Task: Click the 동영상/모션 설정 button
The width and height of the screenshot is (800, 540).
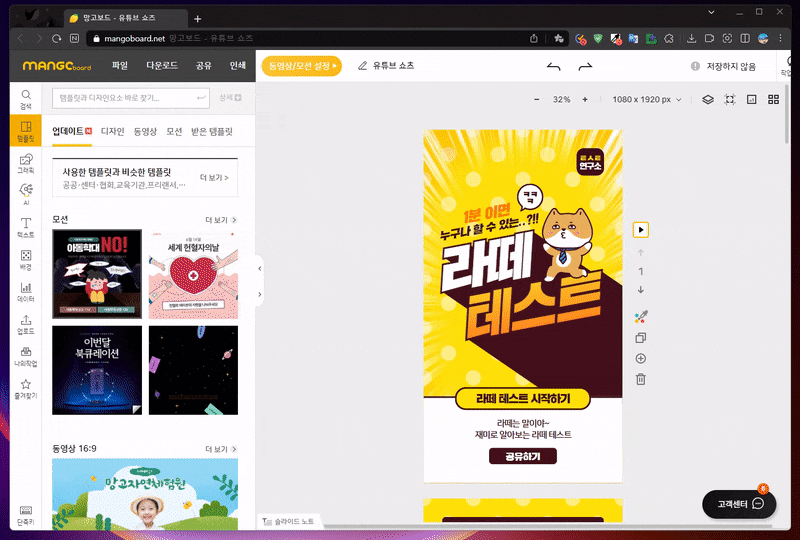Action: 302,66
